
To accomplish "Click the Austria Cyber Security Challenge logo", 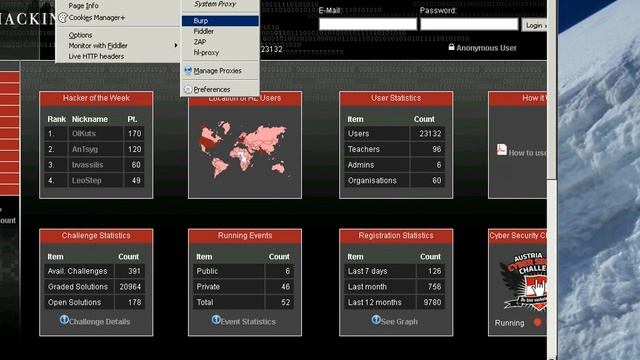I will [523, 281].
